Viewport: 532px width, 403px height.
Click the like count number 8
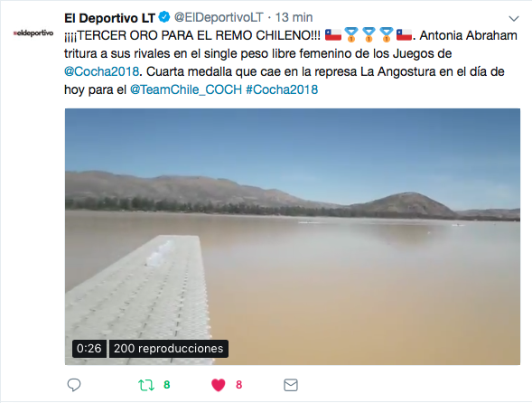(238, 385)
